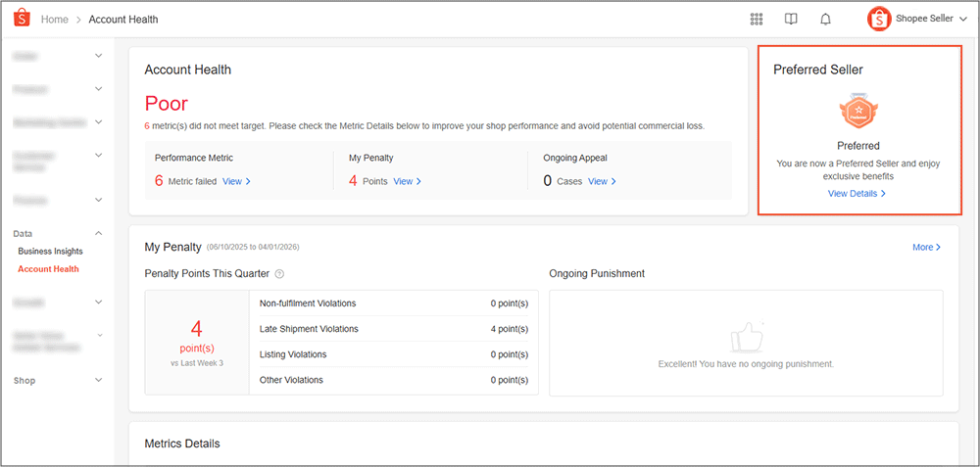Open View Details for Preferred Seller
Viewport: 980px width, 467px height.
[x=857, y=194]
